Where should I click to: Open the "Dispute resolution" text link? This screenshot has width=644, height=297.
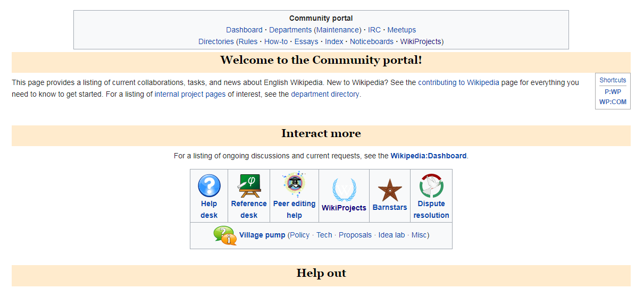point(431,209)
